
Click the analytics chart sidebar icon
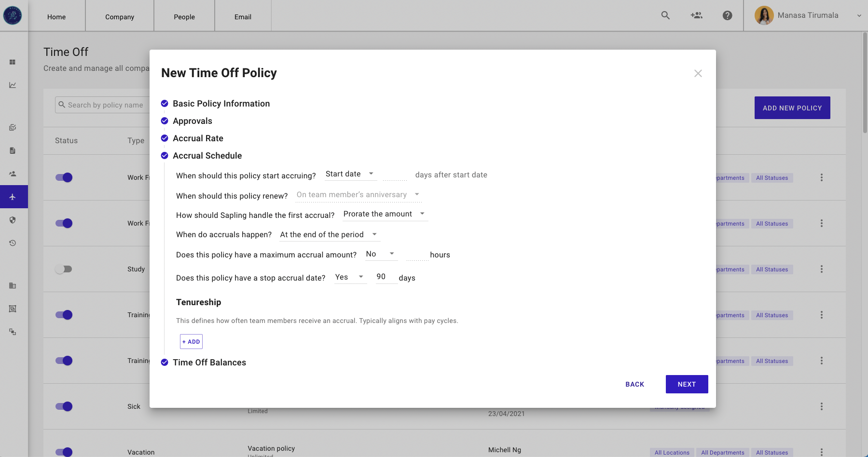pyautogui.click(x=13, y=85)
